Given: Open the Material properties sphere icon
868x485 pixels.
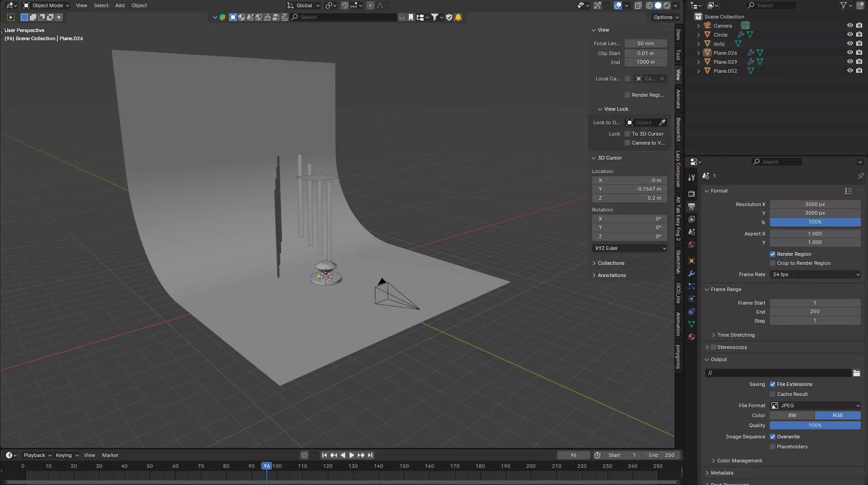Looking at the screenshot, I should pyautogui.click(x=691, y=337).
